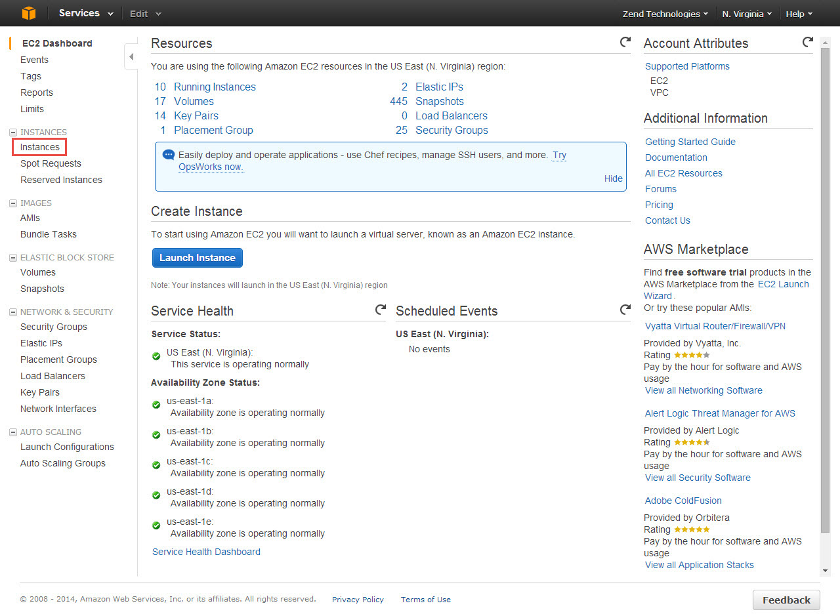Click the Feedback button
The height and width of the screenshot is (616, 840).
coord(786,600)
